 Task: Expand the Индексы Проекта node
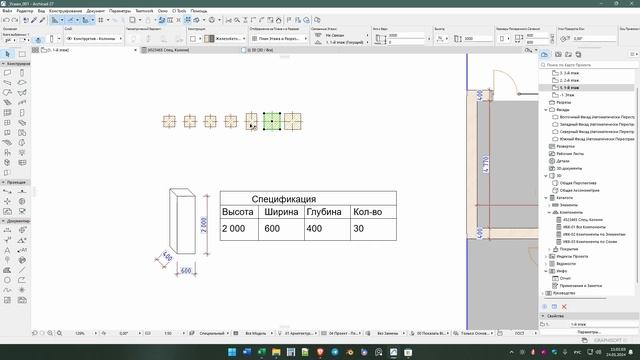pos(546,256)
